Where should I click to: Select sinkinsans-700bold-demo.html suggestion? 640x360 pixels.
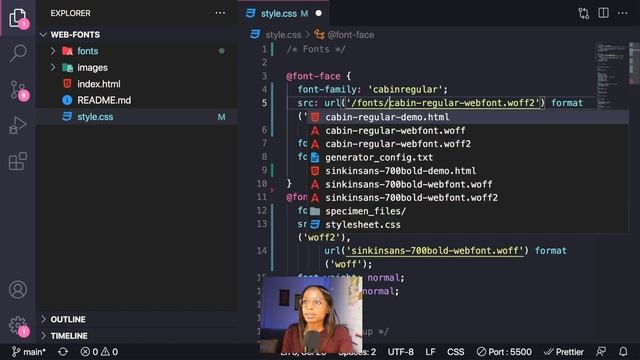point(468,171)
